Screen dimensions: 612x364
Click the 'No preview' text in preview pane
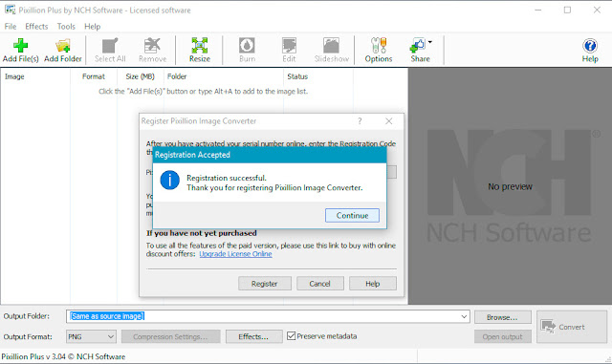[510, 186]
